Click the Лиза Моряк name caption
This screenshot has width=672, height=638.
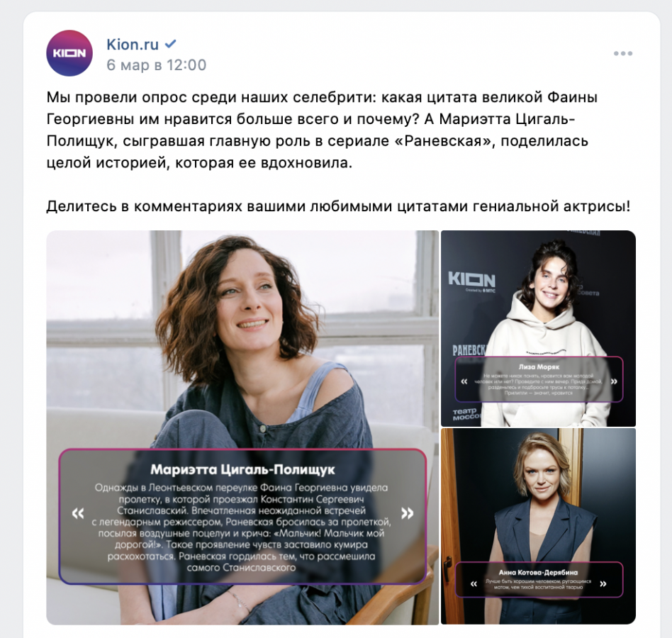539,366
